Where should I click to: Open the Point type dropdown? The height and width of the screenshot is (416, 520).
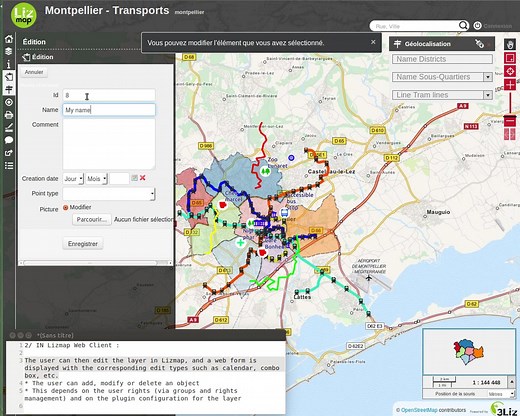click(109, 194)
